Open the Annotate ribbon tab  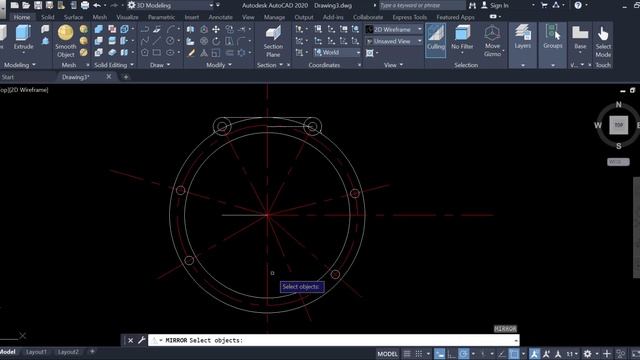click(220, 17)
